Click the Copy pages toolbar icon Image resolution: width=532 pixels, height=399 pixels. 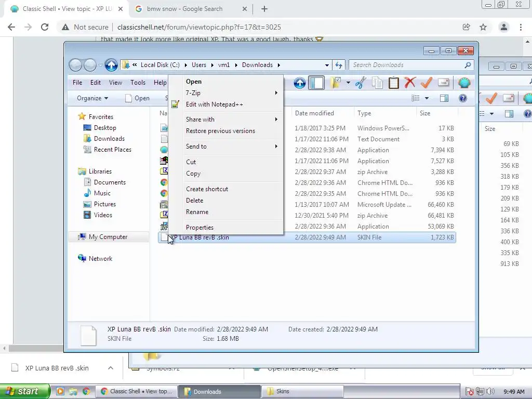click(x=377, y=83)
